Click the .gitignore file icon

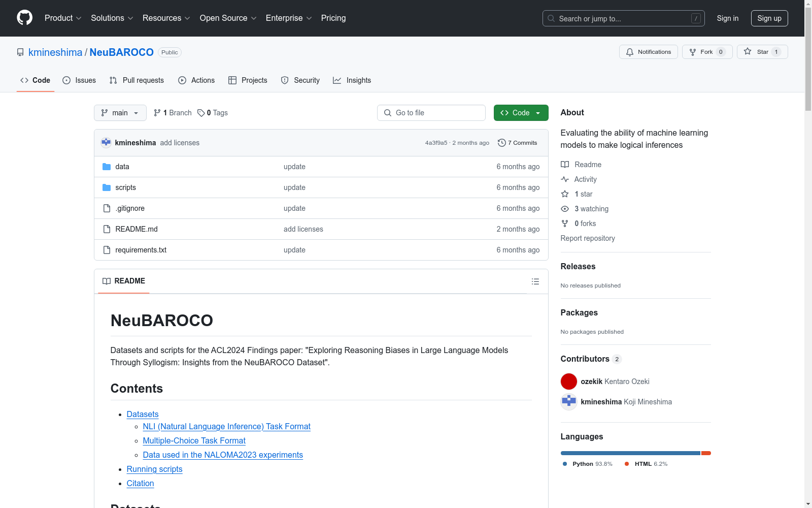tap(107, 208)
